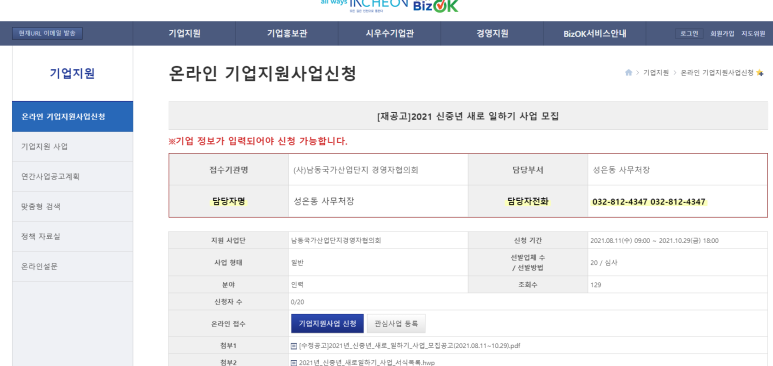Click the 첨부1 label cell
The width and height of the screenshot is (773, 366).
(x=229, y=346)
